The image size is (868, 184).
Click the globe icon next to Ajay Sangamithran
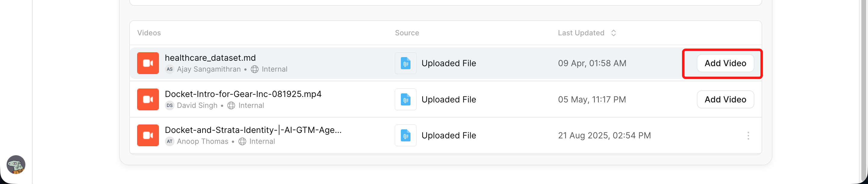pos(255,69)
